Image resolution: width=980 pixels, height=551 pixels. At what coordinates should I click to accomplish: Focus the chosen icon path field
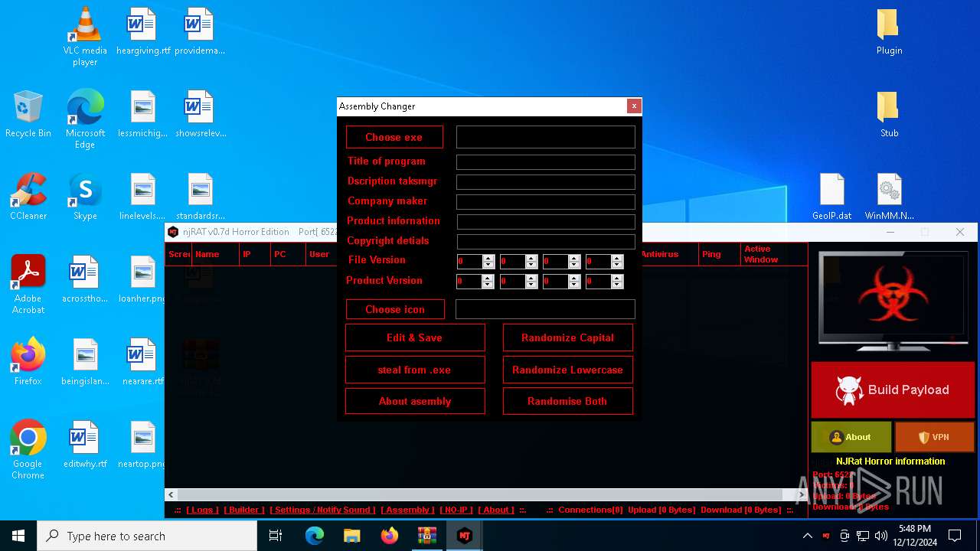pyautogui.click(x=545, y=309)
